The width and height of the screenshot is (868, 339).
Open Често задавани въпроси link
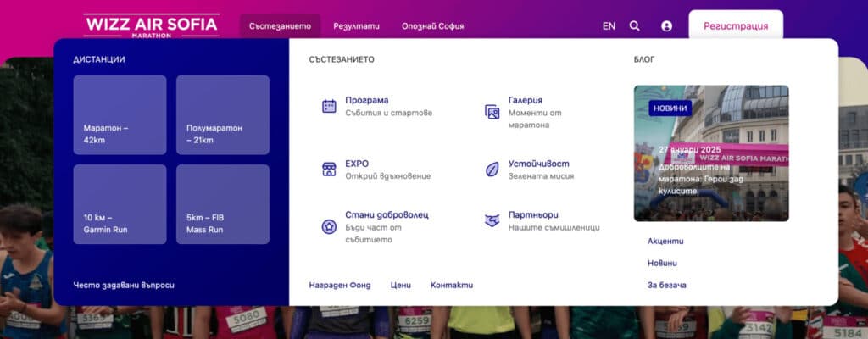pos(124,286)
